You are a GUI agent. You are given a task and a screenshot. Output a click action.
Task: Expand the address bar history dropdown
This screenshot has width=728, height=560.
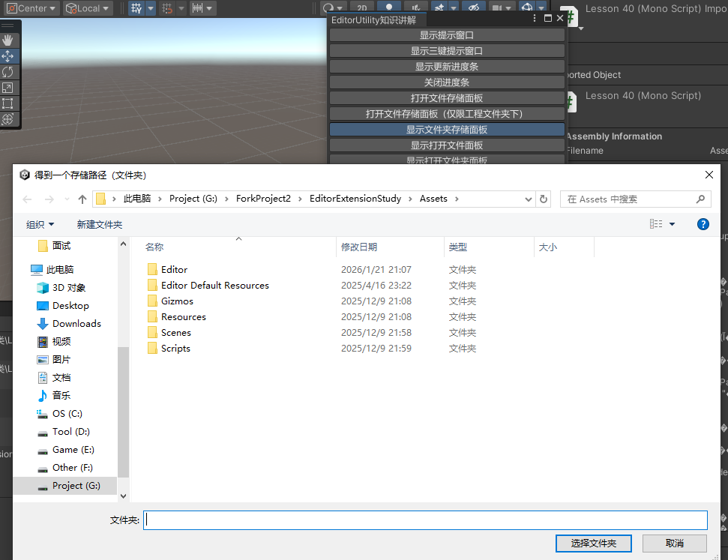click(x=529, y=199)
